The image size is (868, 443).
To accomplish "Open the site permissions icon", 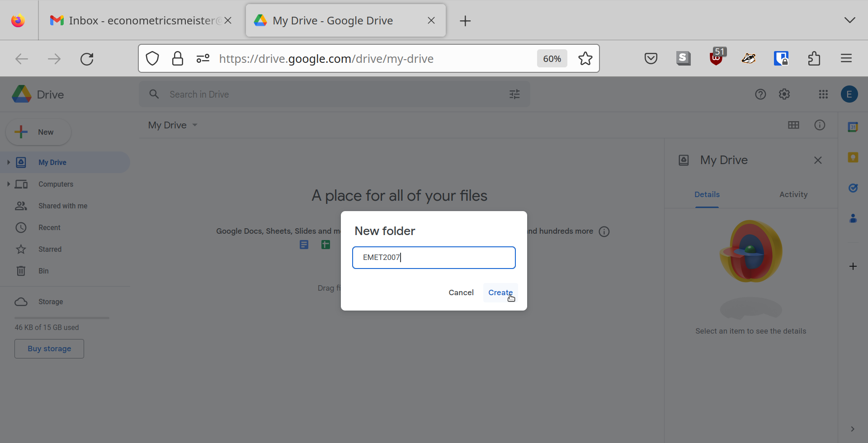I will coord(203,58).
